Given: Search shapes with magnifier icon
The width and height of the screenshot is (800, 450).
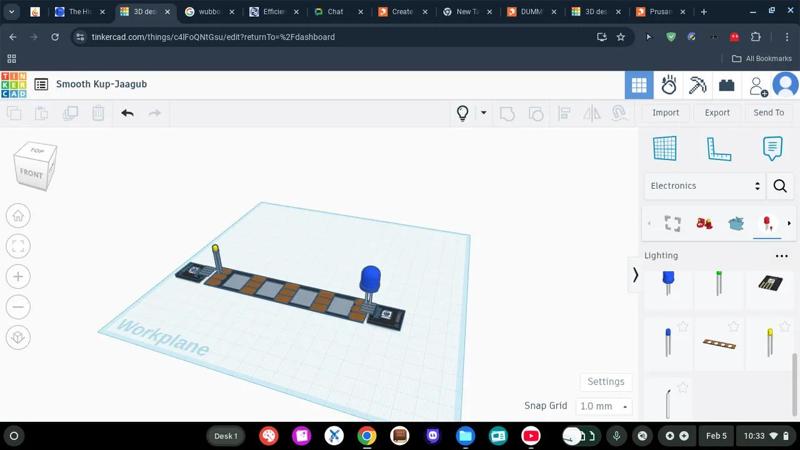Looking at the screenshot, I should (780, 186).
